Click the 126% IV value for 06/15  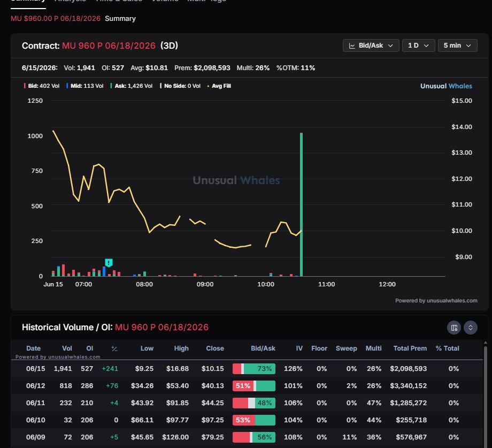click(293, 369)
